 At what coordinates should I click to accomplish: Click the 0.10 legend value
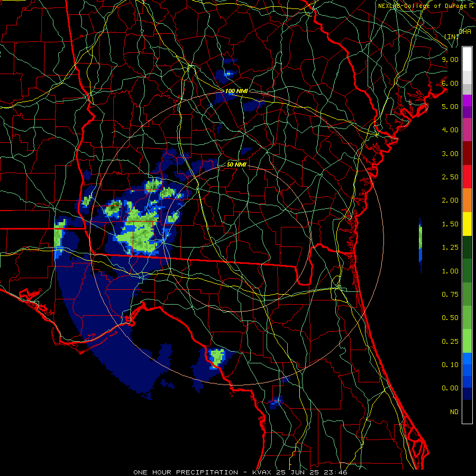pos(450,365)
